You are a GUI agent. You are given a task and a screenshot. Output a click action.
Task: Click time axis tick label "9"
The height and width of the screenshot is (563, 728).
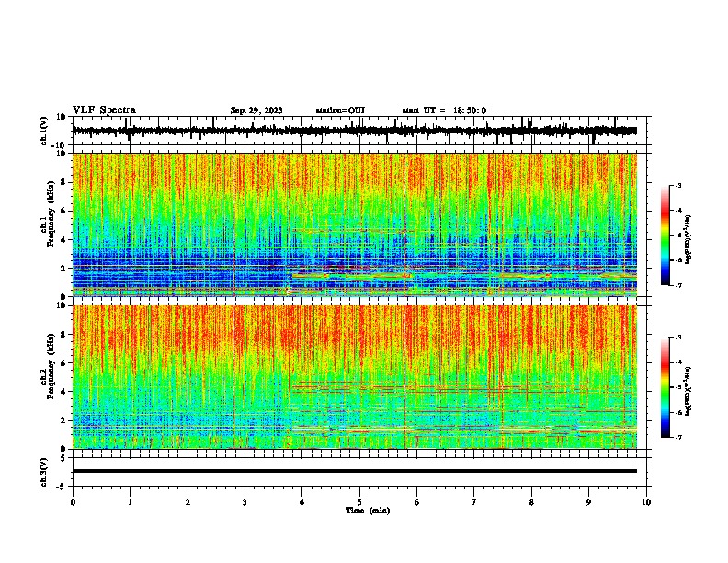[588, 502]
